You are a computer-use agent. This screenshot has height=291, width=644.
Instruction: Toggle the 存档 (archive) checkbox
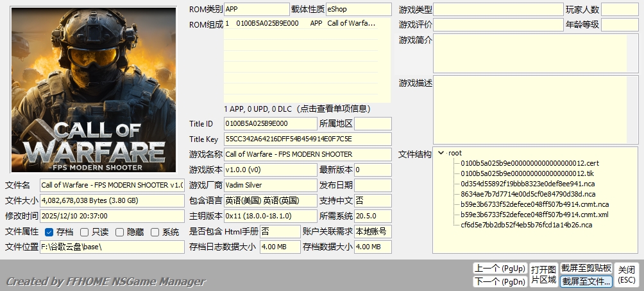tap(49, 232)
